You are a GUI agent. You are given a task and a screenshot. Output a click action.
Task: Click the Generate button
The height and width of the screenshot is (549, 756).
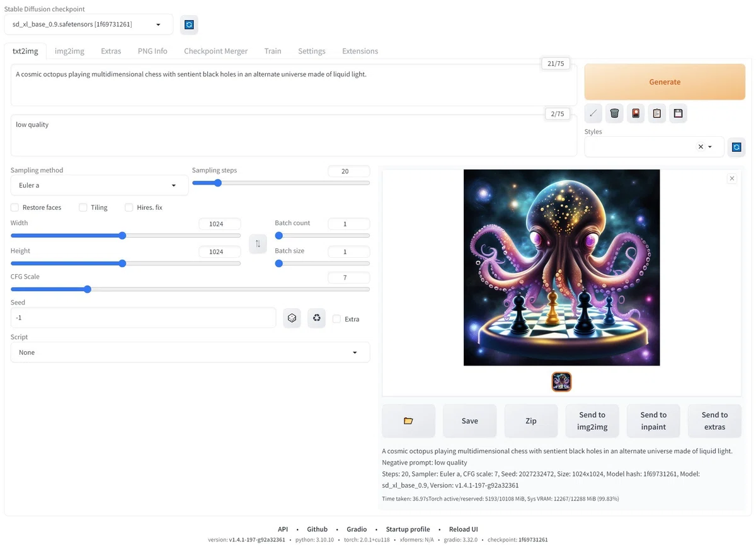coord(665,82)
